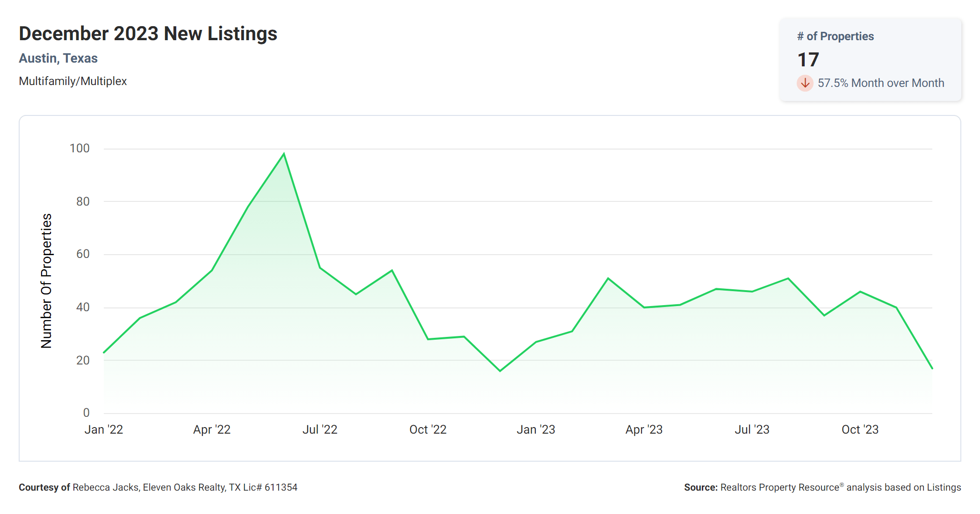Click the 100 y-axis tick label
The image size is (980, 514).
(x=79, y=149)
